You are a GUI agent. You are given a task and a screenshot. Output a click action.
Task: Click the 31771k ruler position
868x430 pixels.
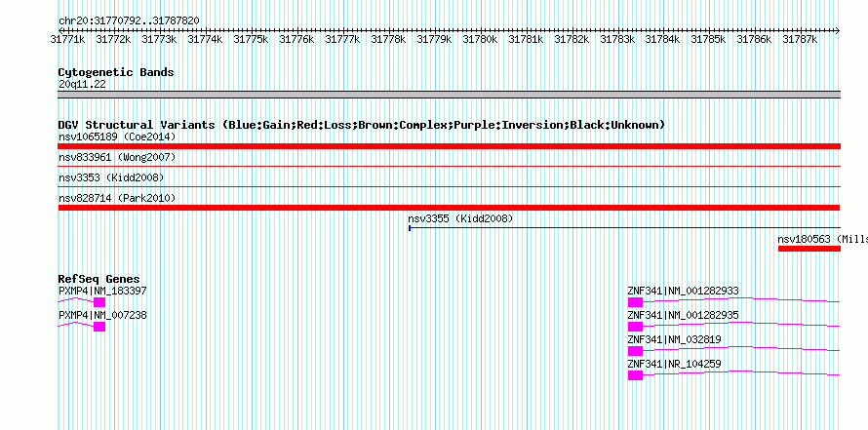pos(67,39)
